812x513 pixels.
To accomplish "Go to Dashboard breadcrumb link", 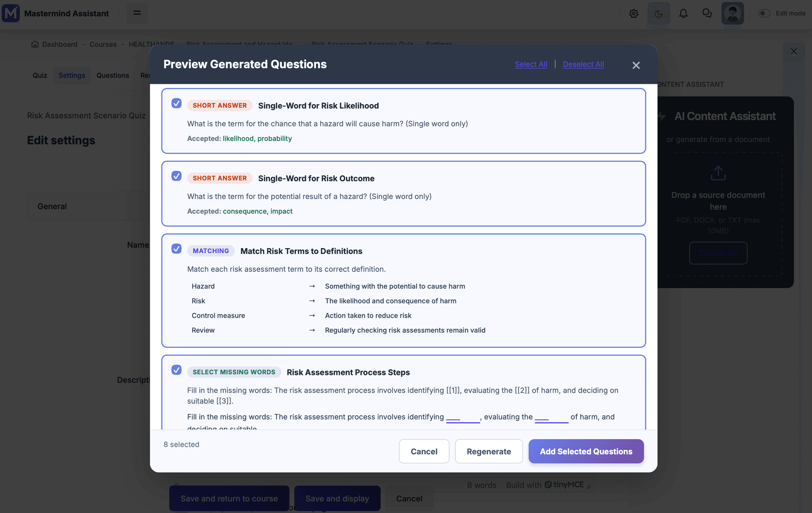I will pyautogui.click(x=60, y=44).
